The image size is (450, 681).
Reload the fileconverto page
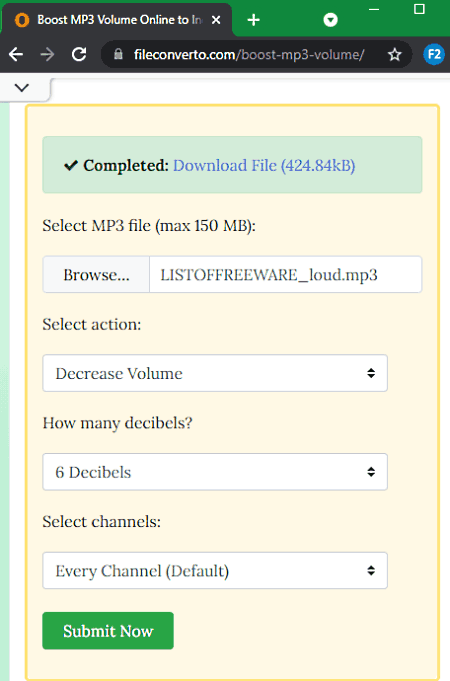(x=79, y=55)
